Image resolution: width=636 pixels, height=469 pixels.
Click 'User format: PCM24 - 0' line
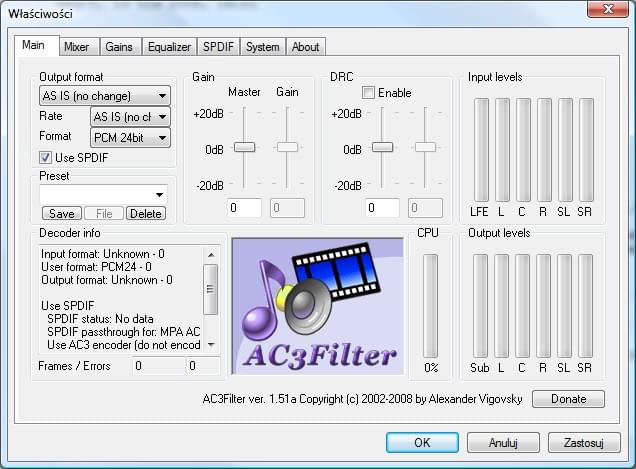[96, 267]
